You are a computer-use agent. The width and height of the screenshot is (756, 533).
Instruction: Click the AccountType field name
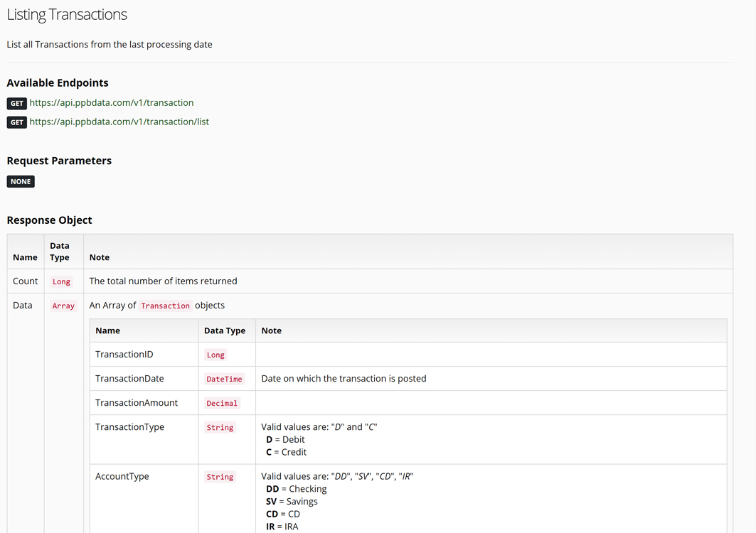(x=122, y=476)
